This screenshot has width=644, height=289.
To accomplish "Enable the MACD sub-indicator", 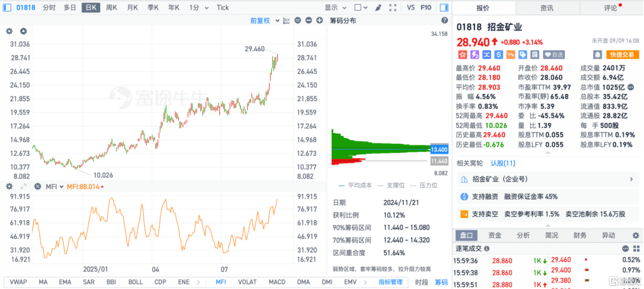I will coord(277,282).
